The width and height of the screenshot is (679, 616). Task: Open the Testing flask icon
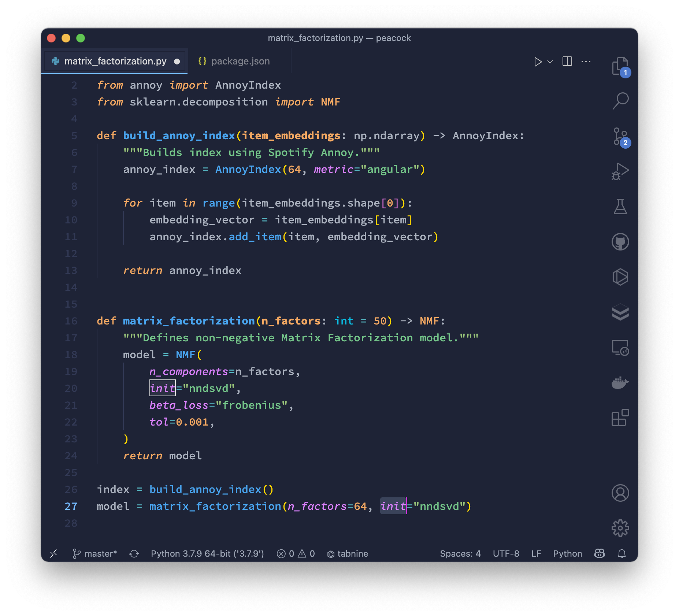pyautogui.click(x=620, y=207)
